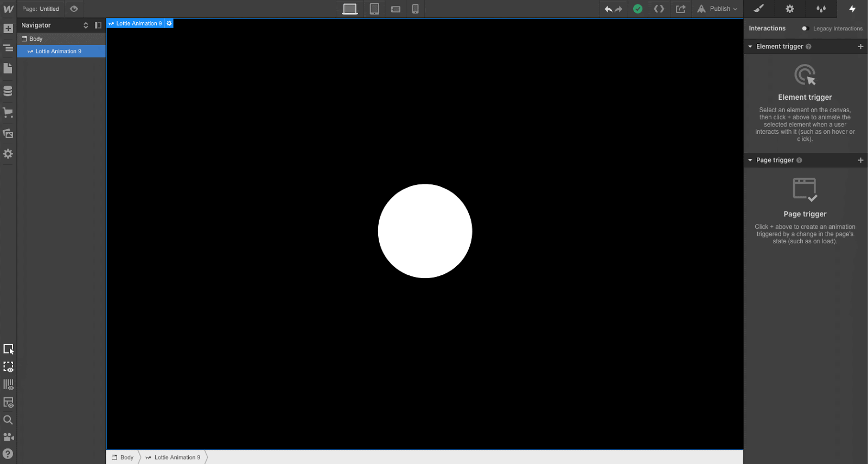Add a new Page trigger
Image resolution: width=868 pixels, height=464 pixels.
tap(860, 160)
